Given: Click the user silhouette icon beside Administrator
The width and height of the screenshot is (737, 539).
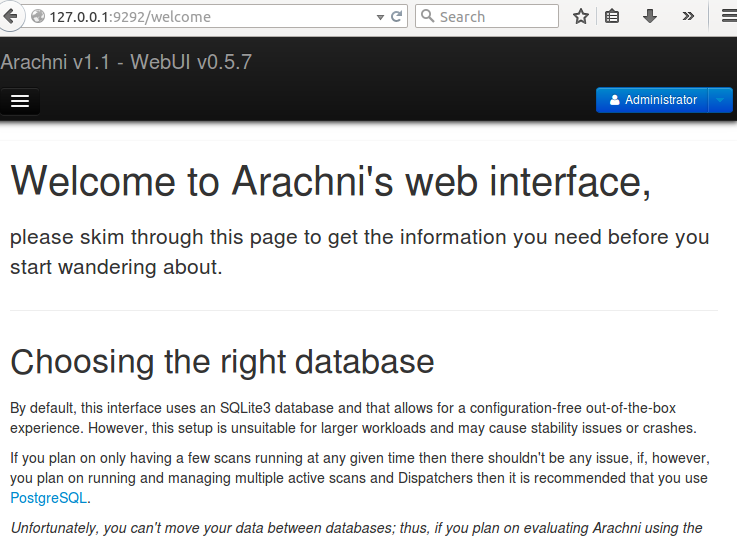Looking at the screenshot, I should point(614,100).
